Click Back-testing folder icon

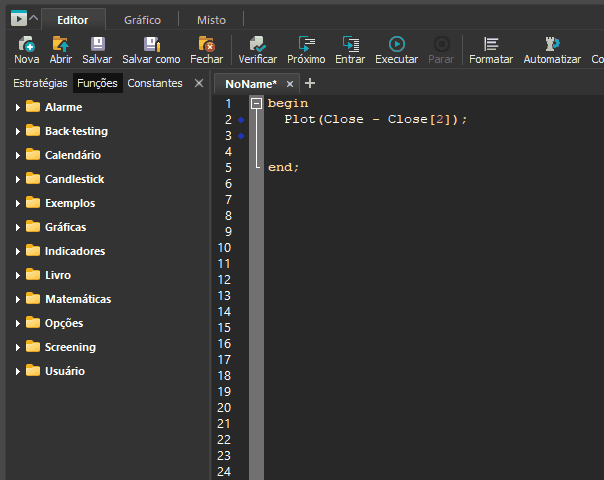[x=33, y=130]
